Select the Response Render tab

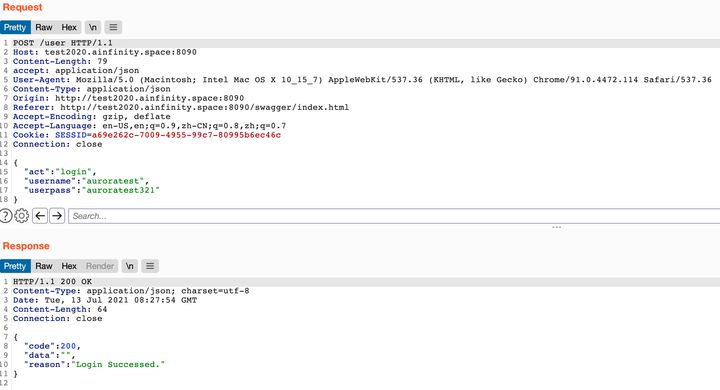coord(100,266)
